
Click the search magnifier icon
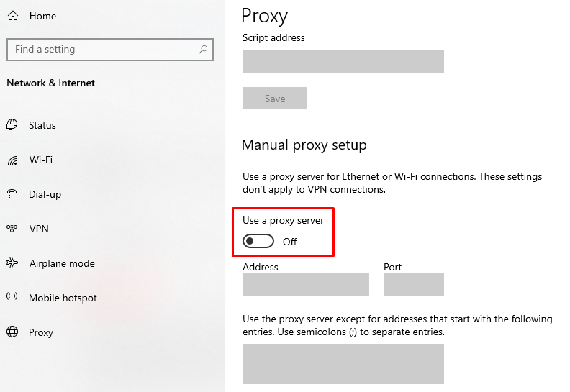point(204,50)
